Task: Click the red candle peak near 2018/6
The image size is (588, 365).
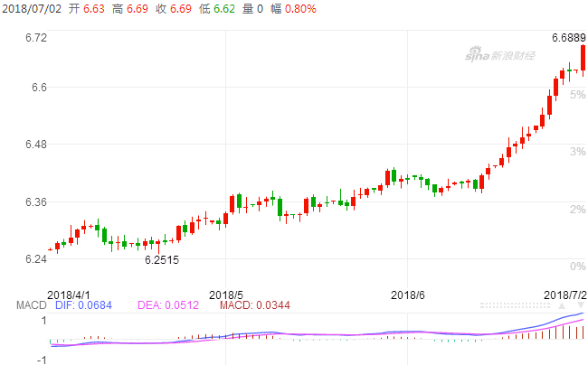Action: point(387,176)
